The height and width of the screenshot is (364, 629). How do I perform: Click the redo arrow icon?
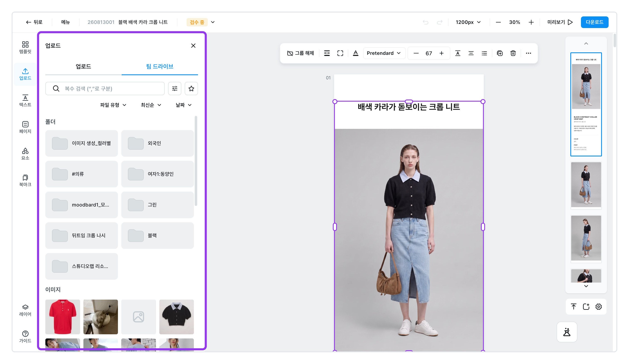[x=440, y=22]
